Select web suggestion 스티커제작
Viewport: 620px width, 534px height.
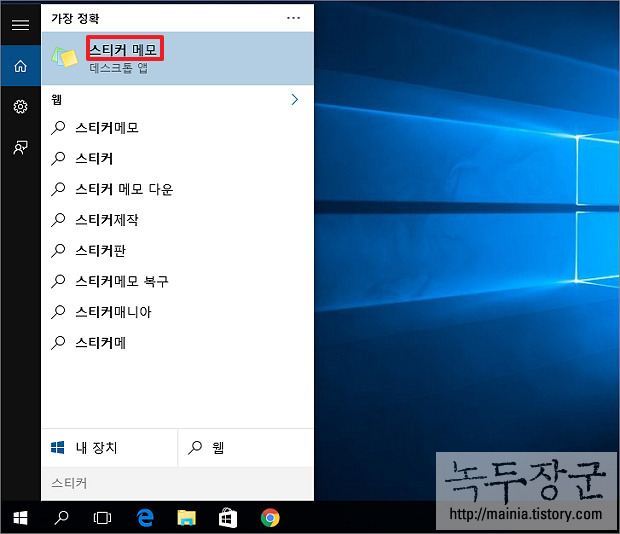tap(178, 220)
